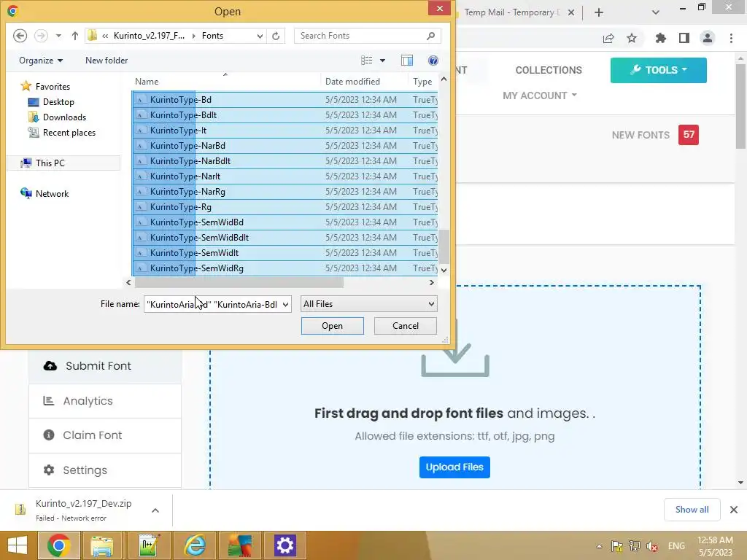This screenshot has width=747, height=560.
Task: Bookmark this page with star icon
Action: (632, 38)
